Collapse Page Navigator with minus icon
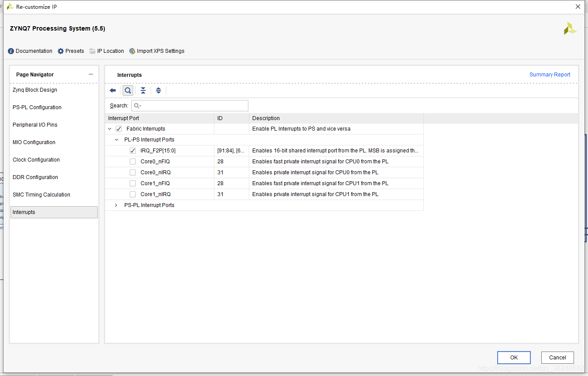Screen dimensions: 588x376 [91, 74]
